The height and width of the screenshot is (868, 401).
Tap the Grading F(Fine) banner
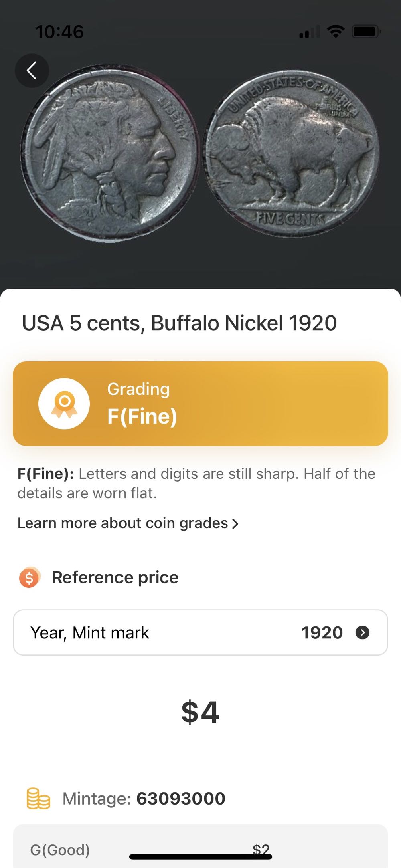pos(200,404)
